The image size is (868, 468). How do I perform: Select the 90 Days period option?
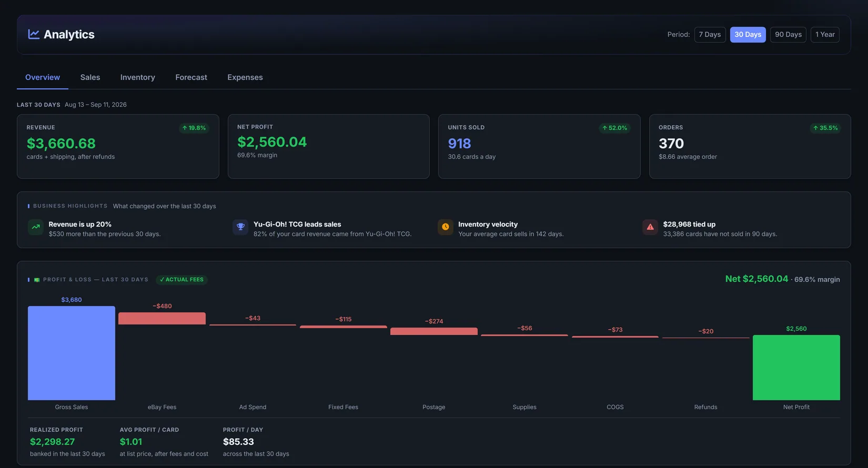(788, 35)
